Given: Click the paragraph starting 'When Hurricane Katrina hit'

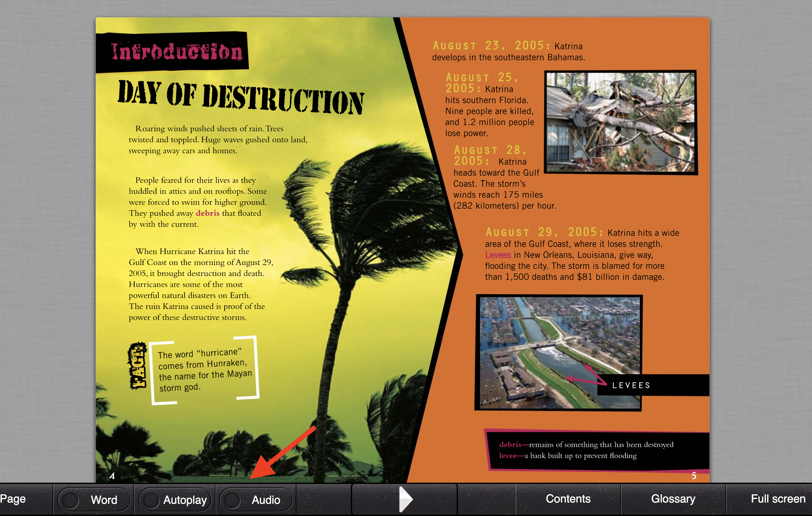Looking at the screenshot, I should (201, 284).
